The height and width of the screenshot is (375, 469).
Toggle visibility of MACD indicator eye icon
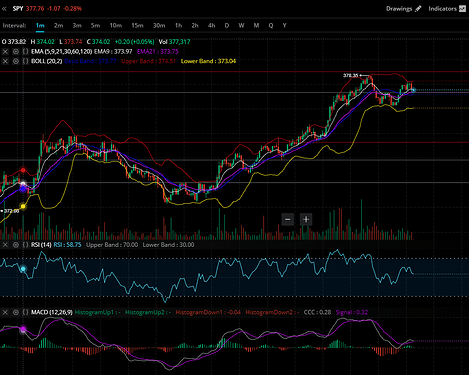coord(15,312)
